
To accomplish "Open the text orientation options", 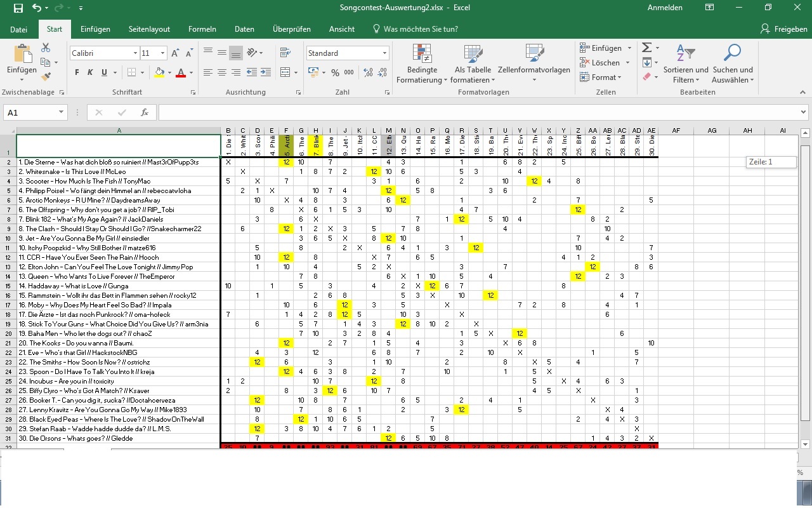I will point(252,53).
